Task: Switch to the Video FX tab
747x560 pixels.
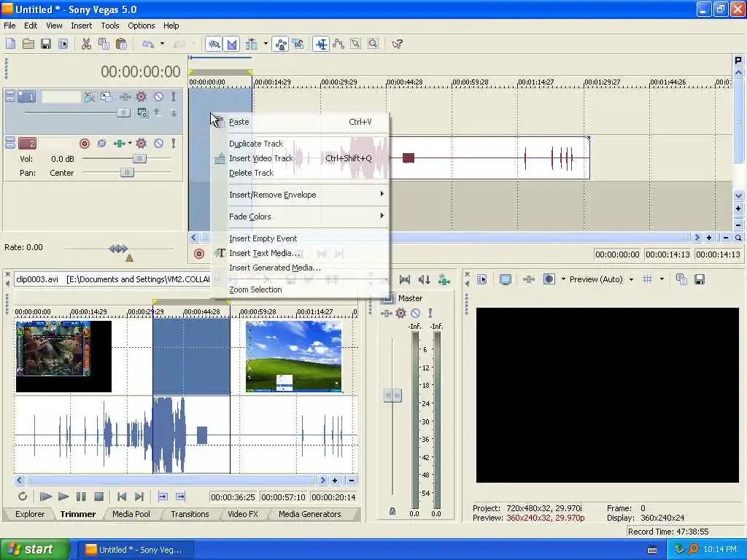Action: pyautogui.click(x=242, y=514)
